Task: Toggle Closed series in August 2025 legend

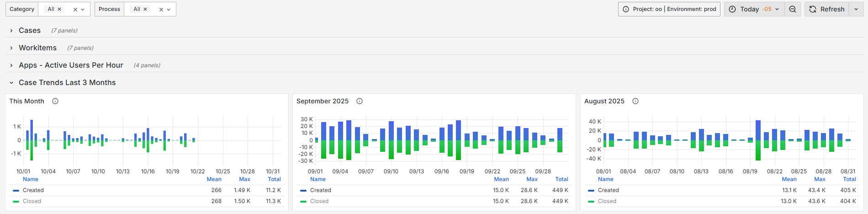Action: tap(607, 201)
